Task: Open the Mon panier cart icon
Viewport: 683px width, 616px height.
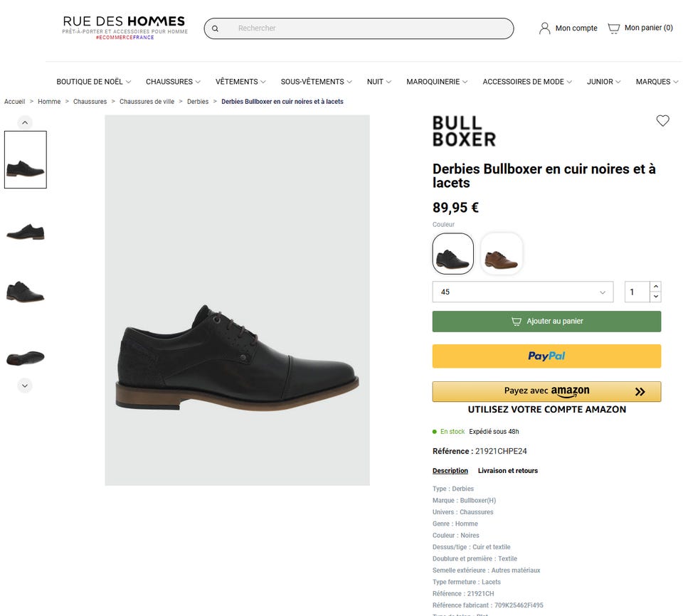Action: click(x=613, y=28)
